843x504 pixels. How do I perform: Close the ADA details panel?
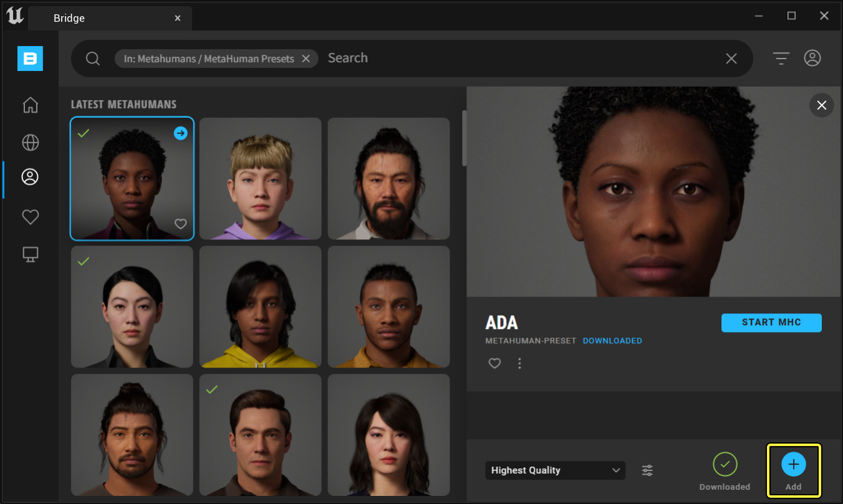pyautogui.click(x=821, y=105)
